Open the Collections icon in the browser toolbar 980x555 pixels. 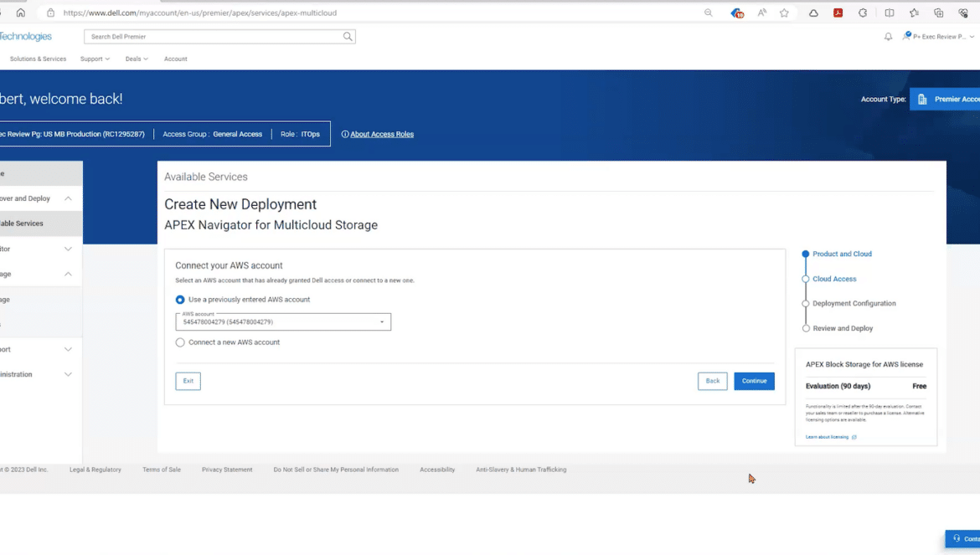point(939,13)
